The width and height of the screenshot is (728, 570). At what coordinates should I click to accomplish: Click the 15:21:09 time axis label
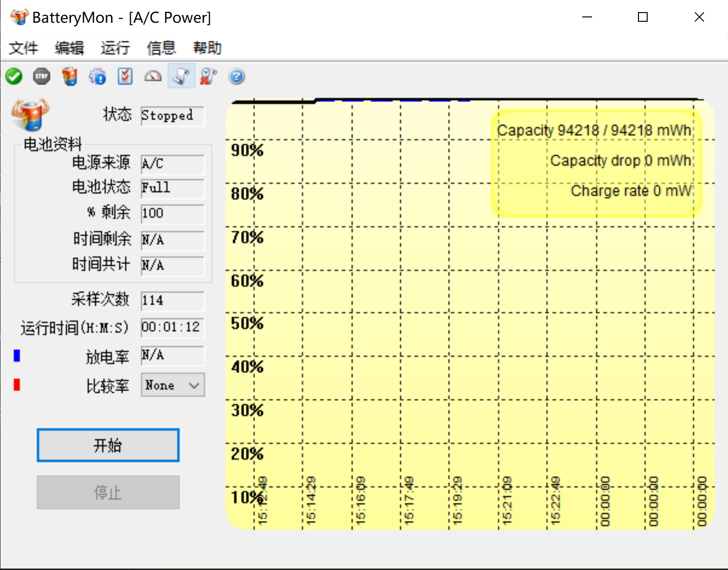(507, 501)
